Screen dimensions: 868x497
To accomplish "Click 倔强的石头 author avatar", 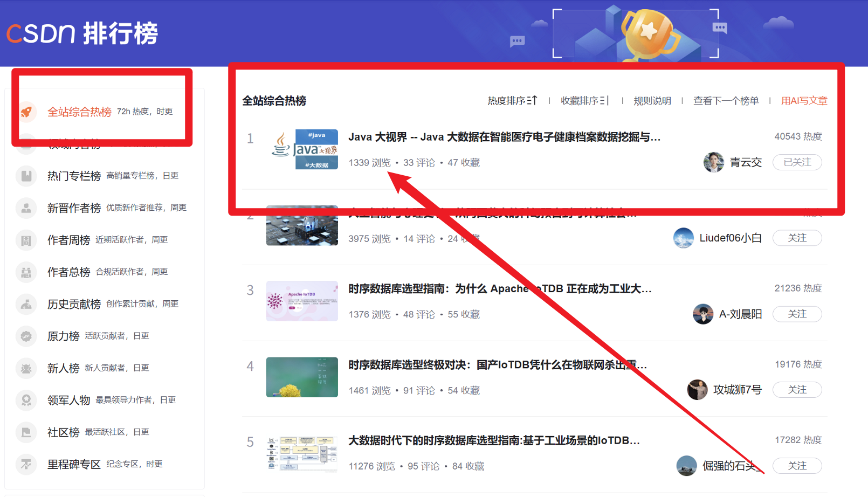I will point(687,466).
